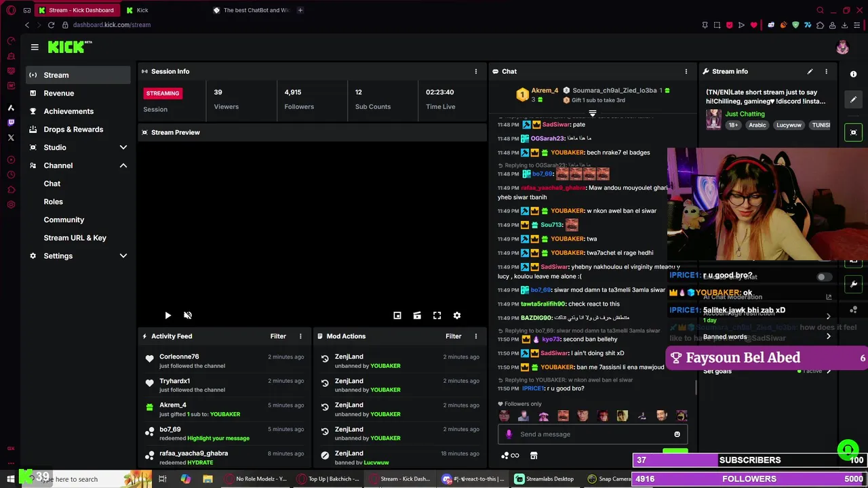
Task: Click the green support headset button
Action: [x=847, y=450]
